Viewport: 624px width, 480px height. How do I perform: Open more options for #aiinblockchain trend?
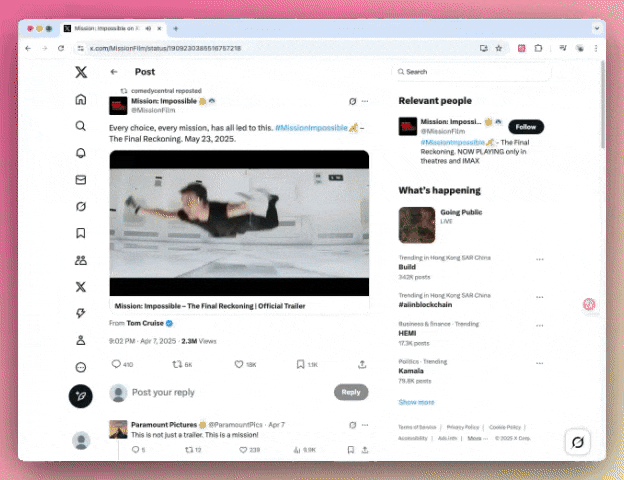[540, 297]
